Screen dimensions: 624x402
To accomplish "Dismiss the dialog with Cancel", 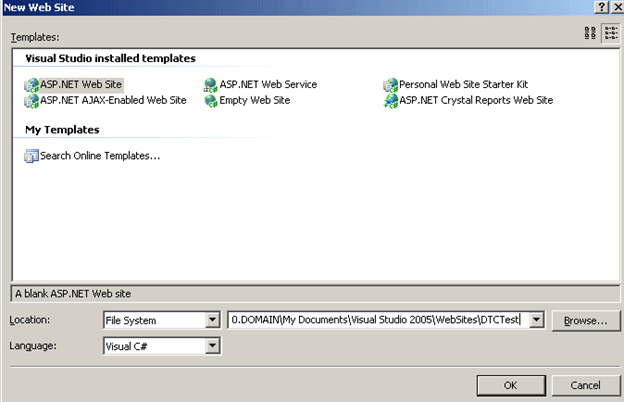I will [584, 384].
